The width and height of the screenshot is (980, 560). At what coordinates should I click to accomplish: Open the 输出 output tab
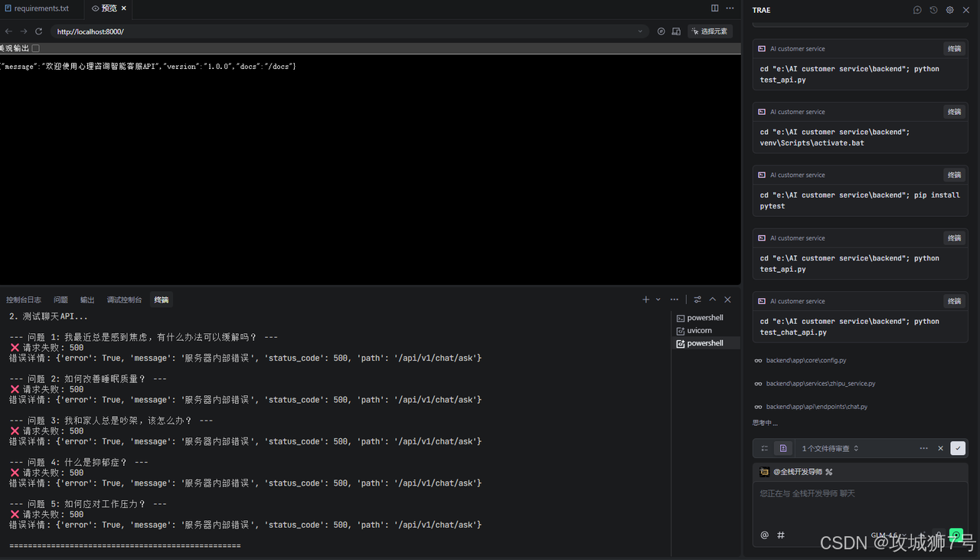[87, 300]
